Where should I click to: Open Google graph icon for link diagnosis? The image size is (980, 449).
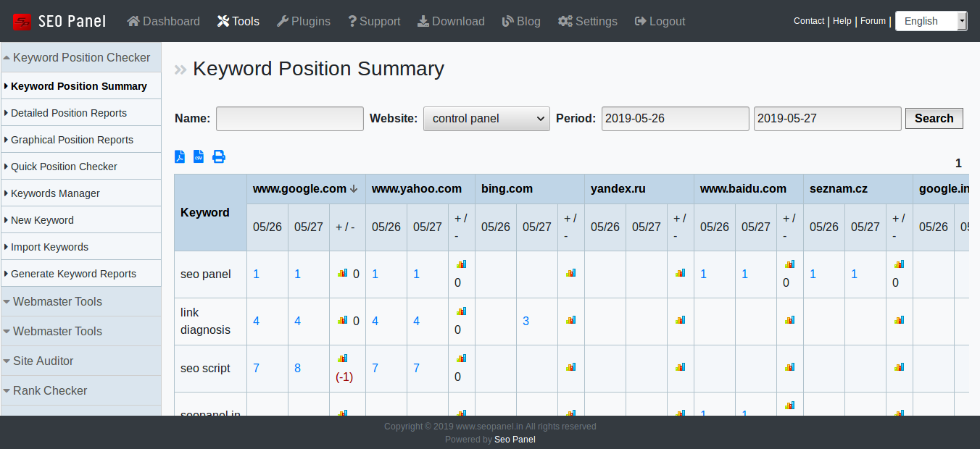tap(343, 320)
